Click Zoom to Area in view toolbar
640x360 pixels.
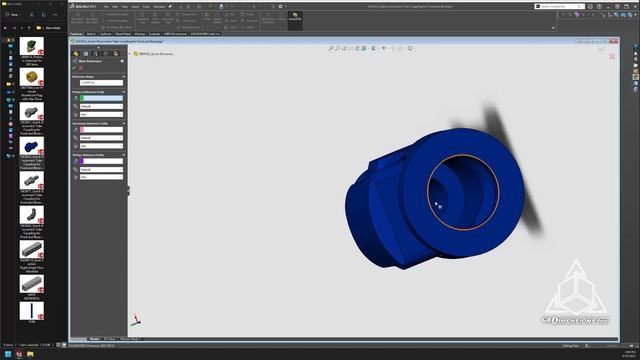coord(338,48)
